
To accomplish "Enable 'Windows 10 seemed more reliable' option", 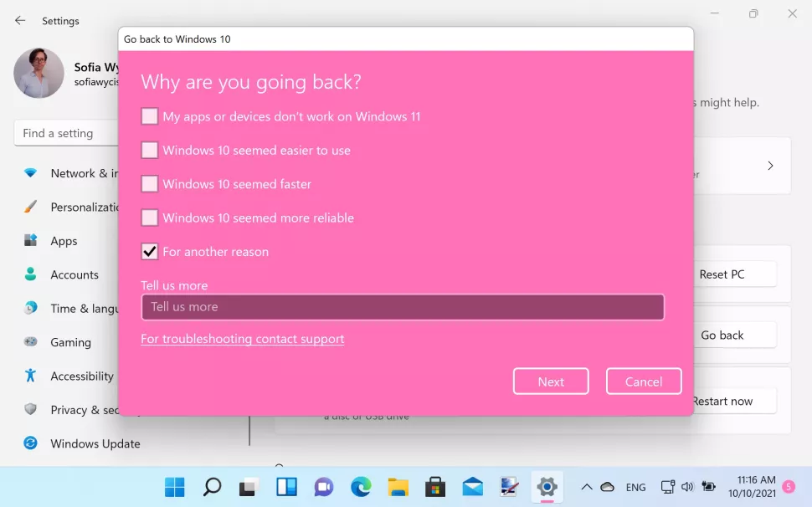I will [x=150, y=218].
